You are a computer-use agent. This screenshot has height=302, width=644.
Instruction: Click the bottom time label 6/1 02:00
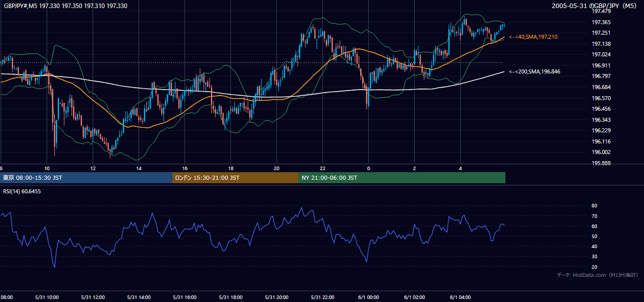414,297
